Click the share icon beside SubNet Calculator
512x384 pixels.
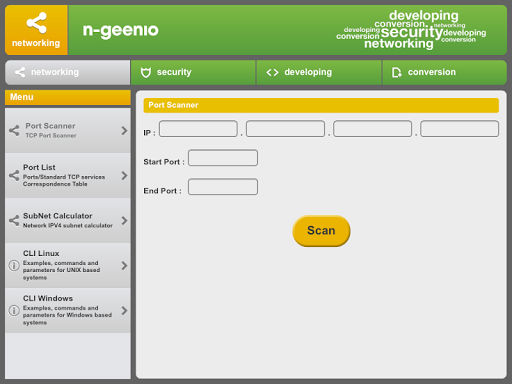(x=14, y=220)
